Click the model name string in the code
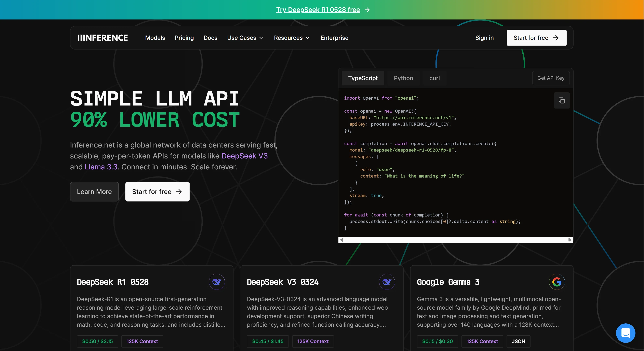This screenshot has height=351, width=644. tap(411, 150)
